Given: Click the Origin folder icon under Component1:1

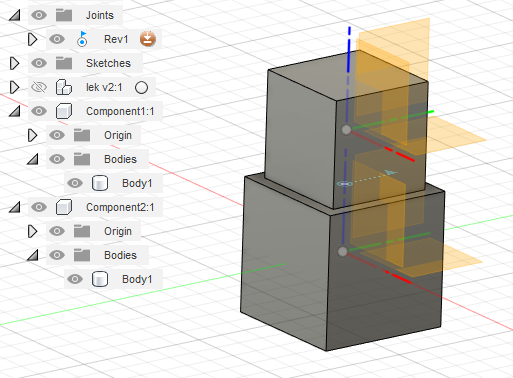Looking at the screenshot, I should [x=82, y=135].
